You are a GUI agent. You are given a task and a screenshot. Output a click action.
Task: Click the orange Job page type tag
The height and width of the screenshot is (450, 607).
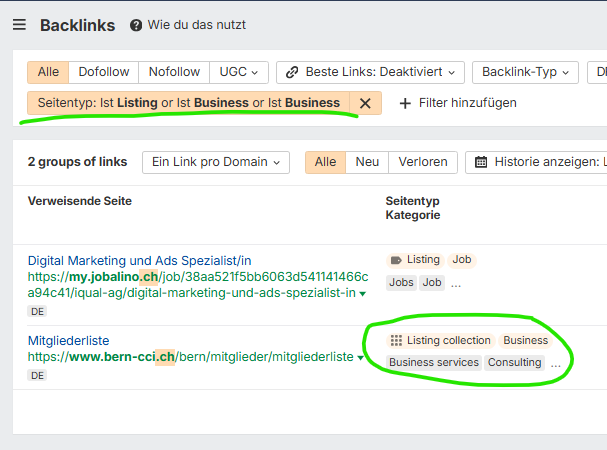pos(462,260)
